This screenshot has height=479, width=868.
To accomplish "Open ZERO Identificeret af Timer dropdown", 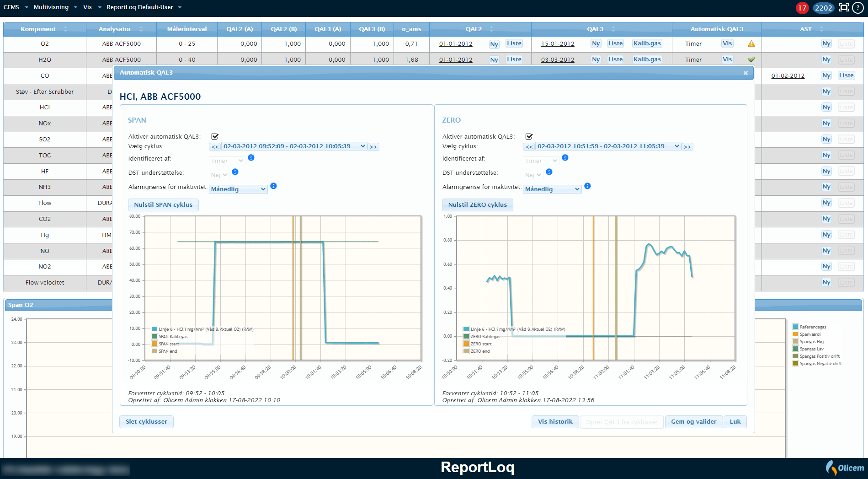I will [541, 161].
